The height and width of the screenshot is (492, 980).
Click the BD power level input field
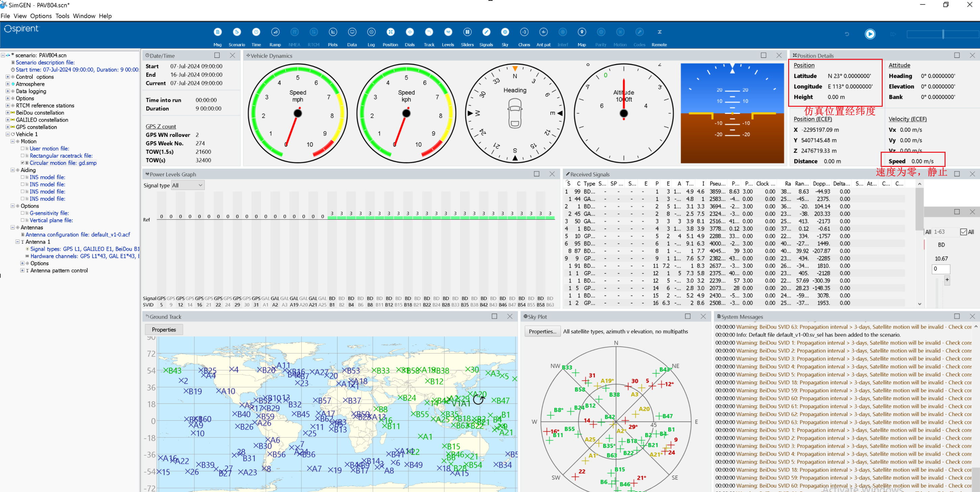coord(940,269)
